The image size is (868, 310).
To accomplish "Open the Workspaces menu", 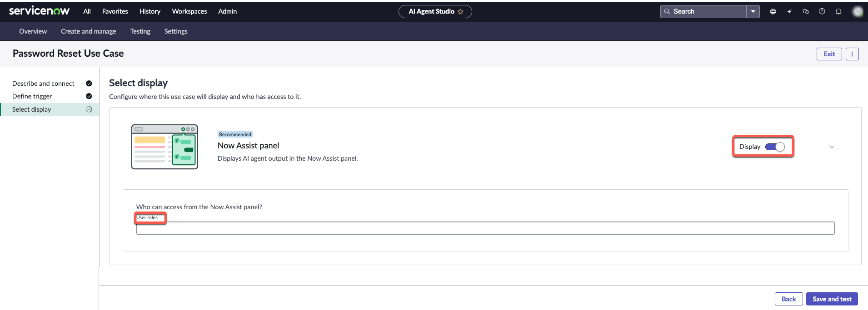I will pyautogui.click(x=190, y=11).
